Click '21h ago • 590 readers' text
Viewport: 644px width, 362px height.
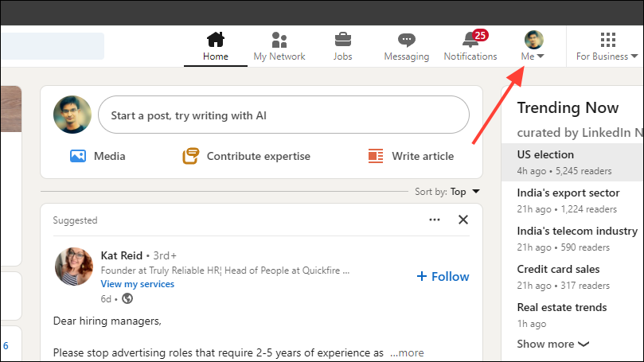[564, 247]
